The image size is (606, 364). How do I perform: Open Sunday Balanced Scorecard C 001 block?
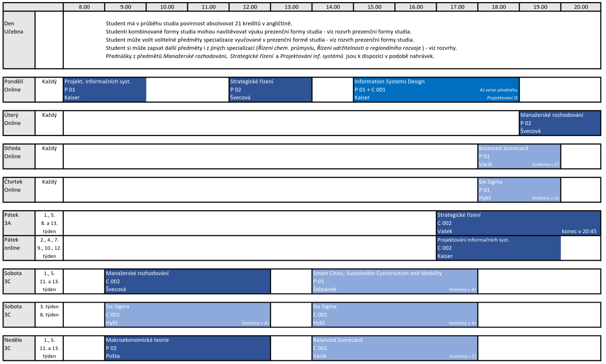coord(395,348)
